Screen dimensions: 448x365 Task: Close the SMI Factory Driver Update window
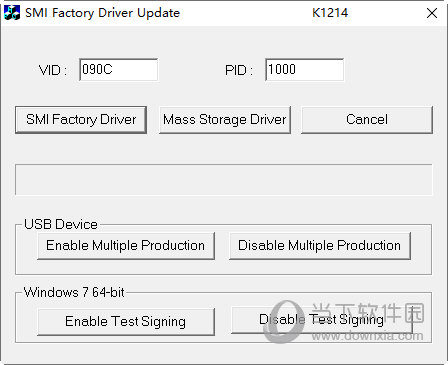click(x=432, y=13)
